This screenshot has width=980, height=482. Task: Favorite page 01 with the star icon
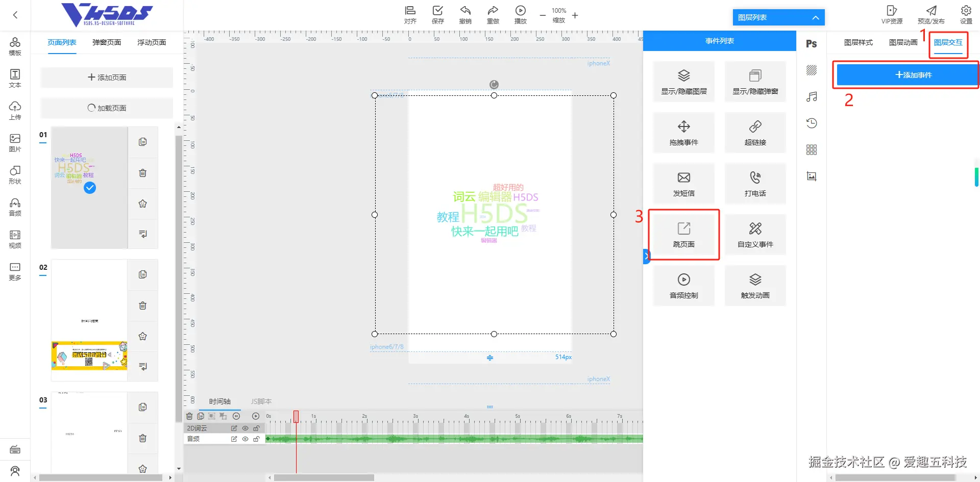[x=143, y=204]
